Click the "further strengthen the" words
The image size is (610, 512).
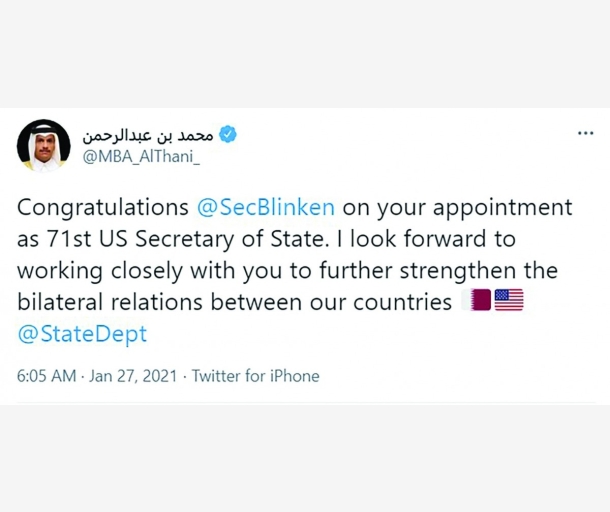[x=457, y=270]
